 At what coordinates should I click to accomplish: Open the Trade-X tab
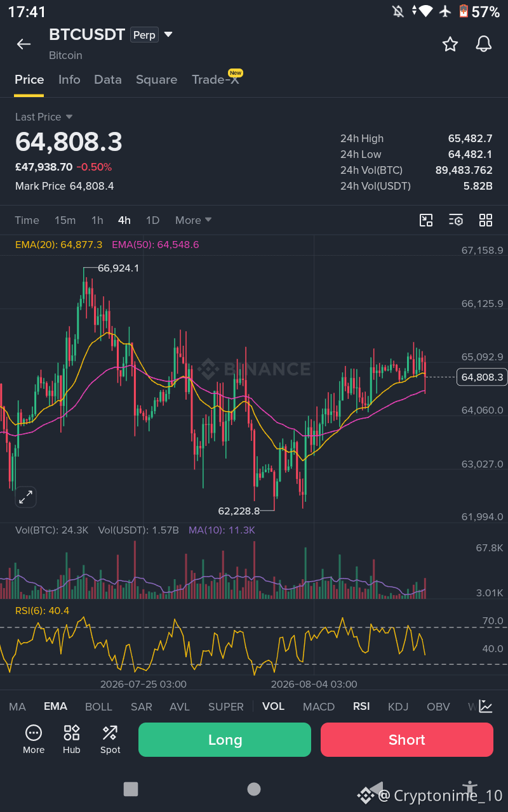point(216,80)
